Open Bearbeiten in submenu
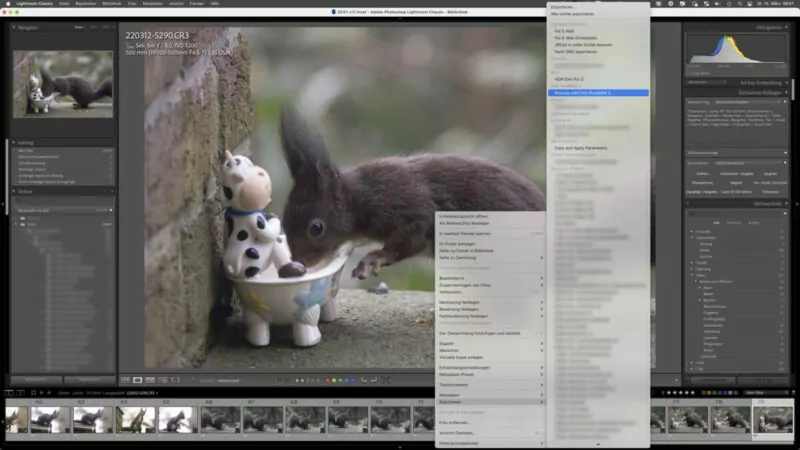This screenshot has height=450, width=800. (490, 278)
